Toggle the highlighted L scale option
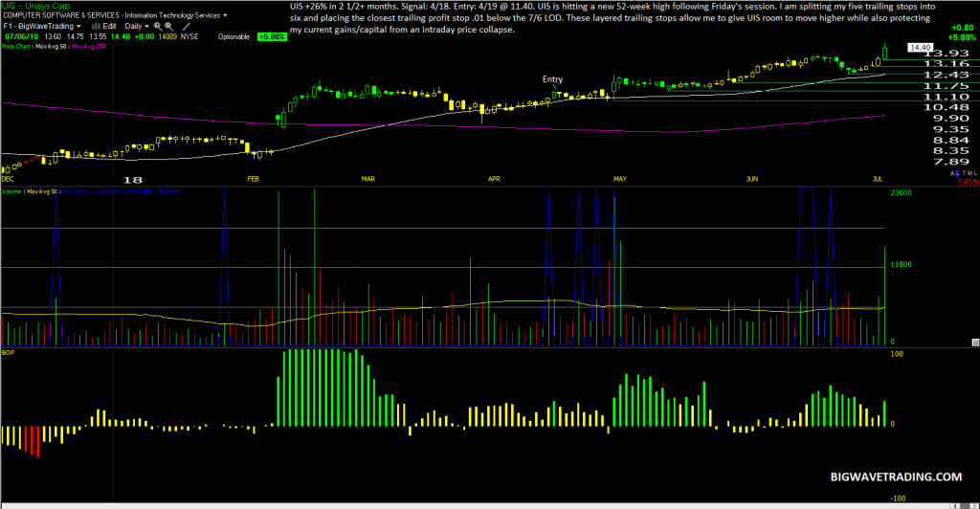This screenshot has width=980, height=509. [957, 173]
